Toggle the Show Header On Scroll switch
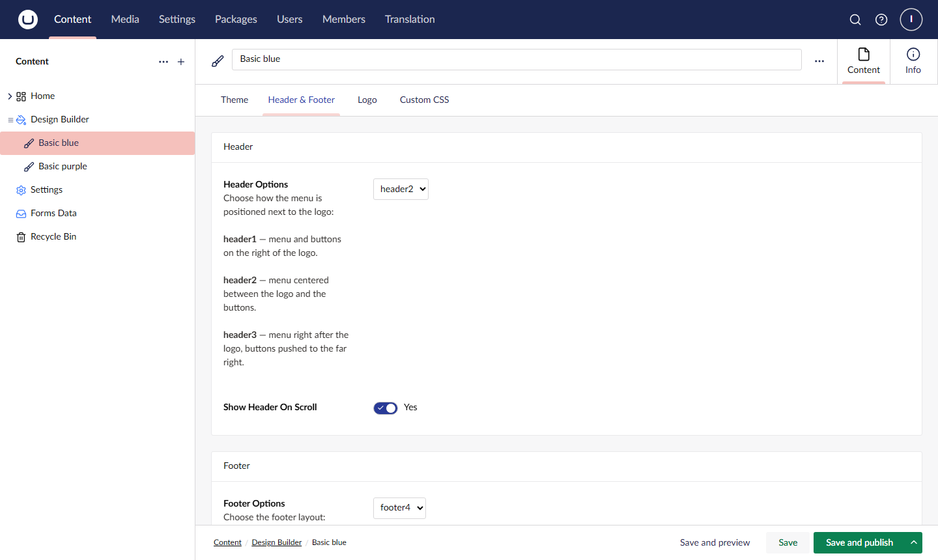Image resolution: width=938 pixels, height=560 pixels. pos(386,408)
